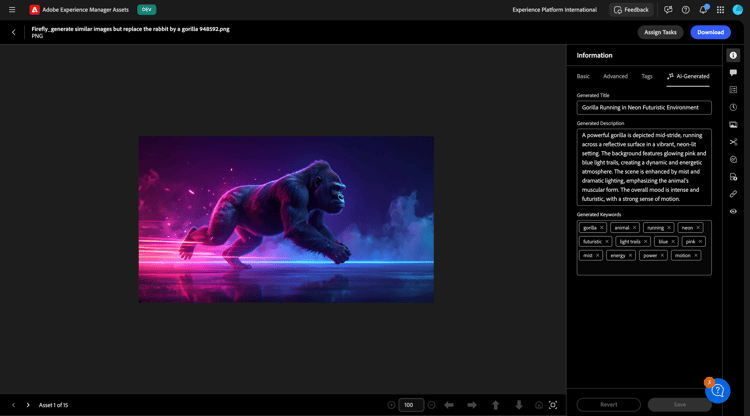Open the floating help assistant button
Screen dimensions: 750x416
(717, 391)
